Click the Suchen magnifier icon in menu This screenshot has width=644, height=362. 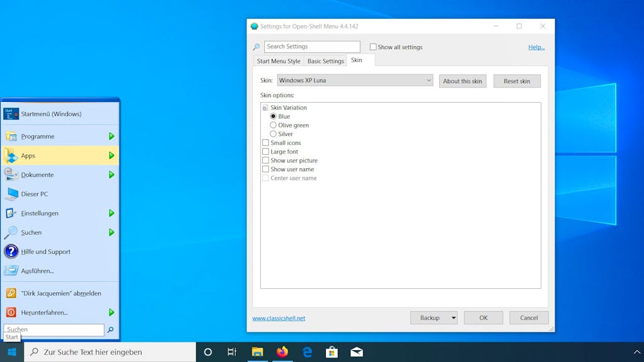click(x=11, y=232)
